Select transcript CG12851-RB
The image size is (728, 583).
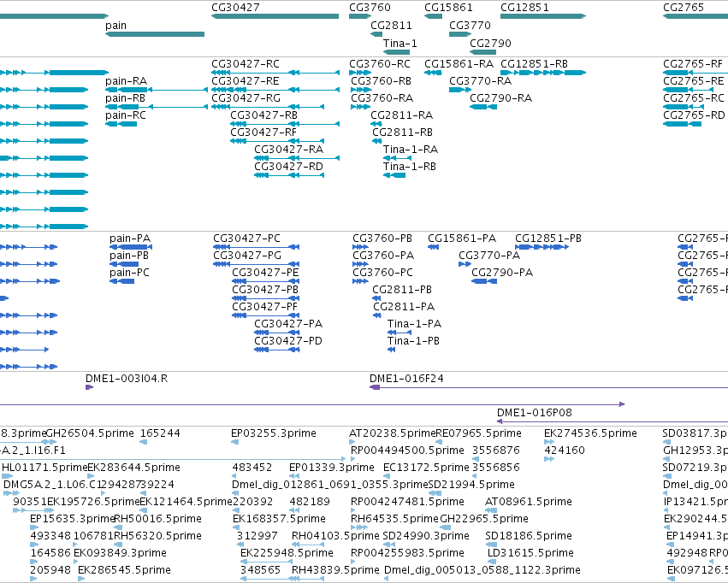[x=534, y=64]
